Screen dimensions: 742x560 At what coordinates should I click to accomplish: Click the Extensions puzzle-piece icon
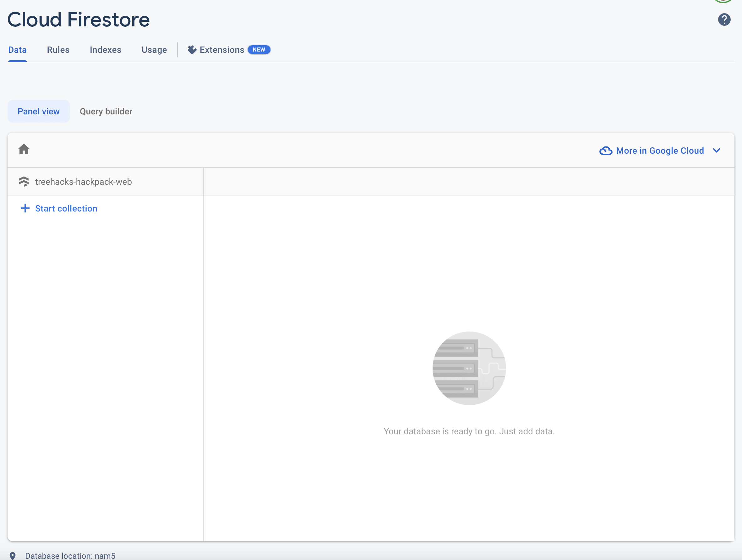coord(192,50)
